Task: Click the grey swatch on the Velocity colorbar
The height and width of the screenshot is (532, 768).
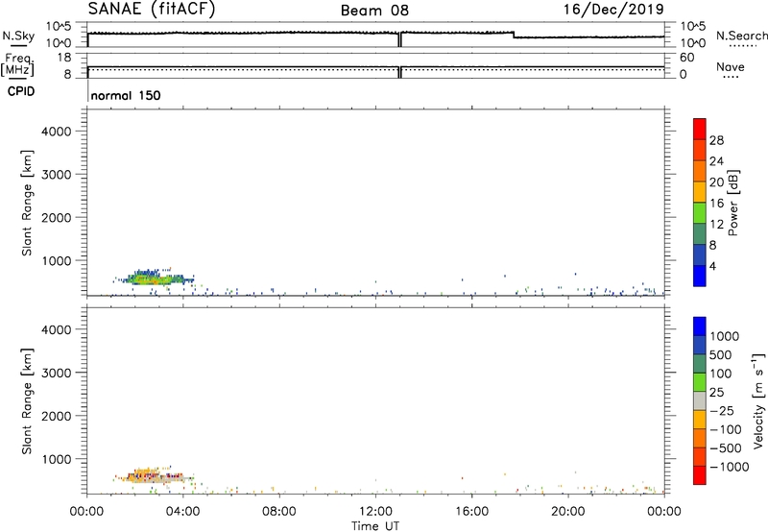Action: pyautogui.click(x=700, y=401)
